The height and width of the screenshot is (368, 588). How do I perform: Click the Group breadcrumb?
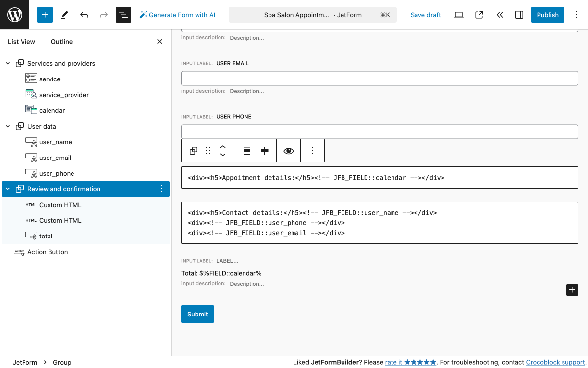(x=62, y=362)
